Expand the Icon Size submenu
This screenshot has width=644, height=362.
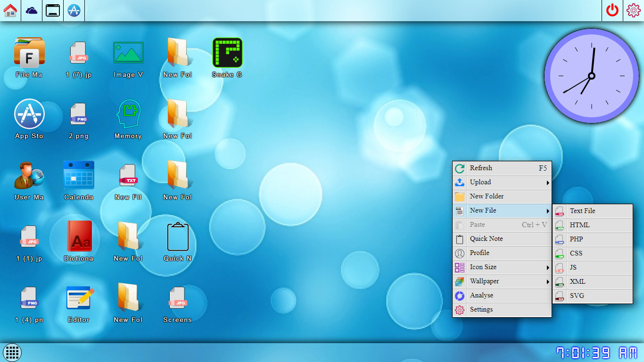[x=502, y=267]
